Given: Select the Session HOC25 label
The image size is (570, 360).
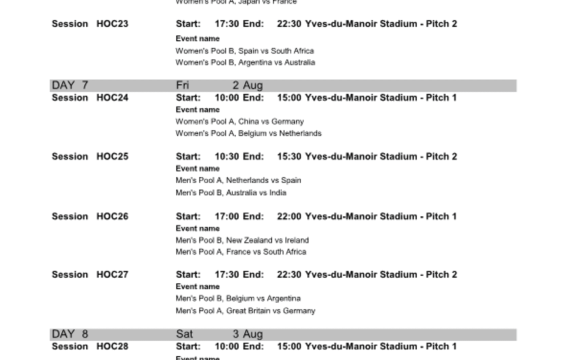Looking at the screenshot, I should coord(90,157).
